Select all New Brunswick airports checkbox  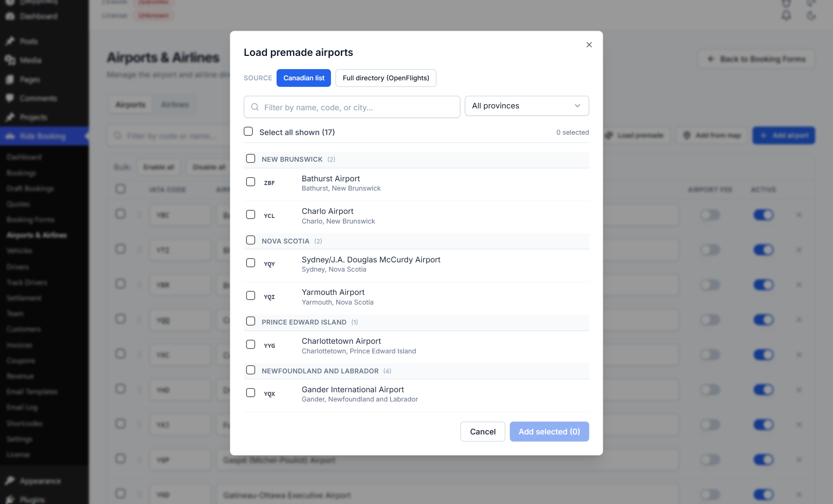tap(251, 158)
